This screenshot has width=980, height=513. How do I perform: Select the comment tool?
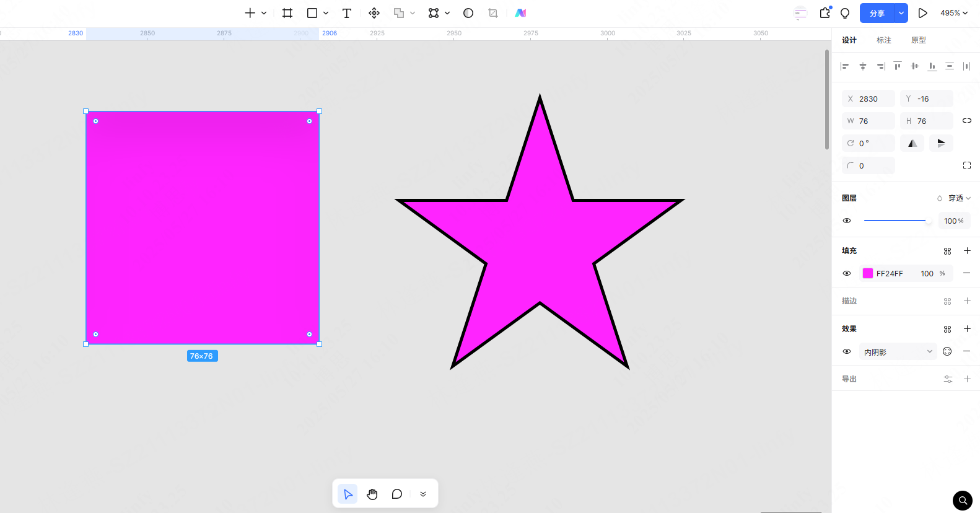[x=397, y=494]
